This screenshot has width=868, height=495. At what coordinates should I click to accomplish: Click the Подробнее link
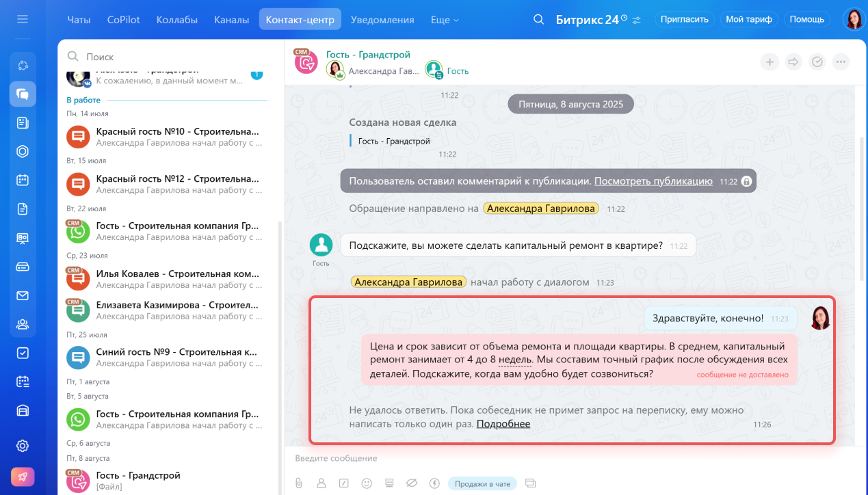click(503, 424)
